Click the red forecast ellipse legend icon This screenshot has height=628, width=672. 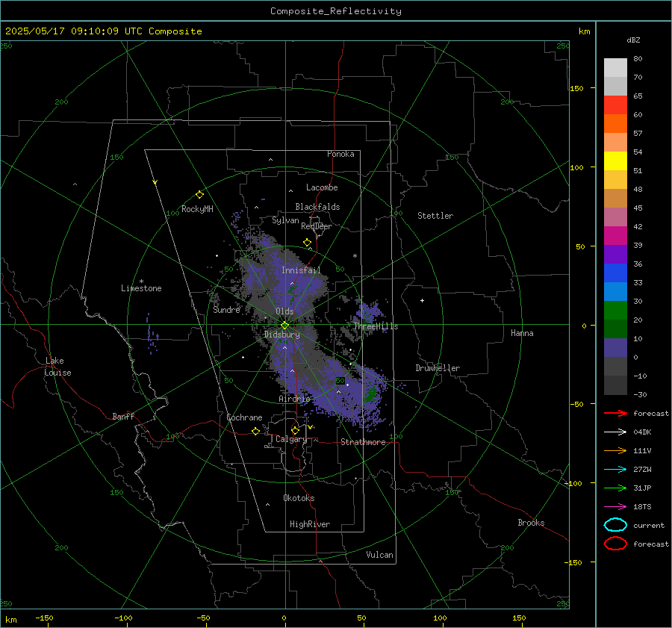(x=615, y=544)
